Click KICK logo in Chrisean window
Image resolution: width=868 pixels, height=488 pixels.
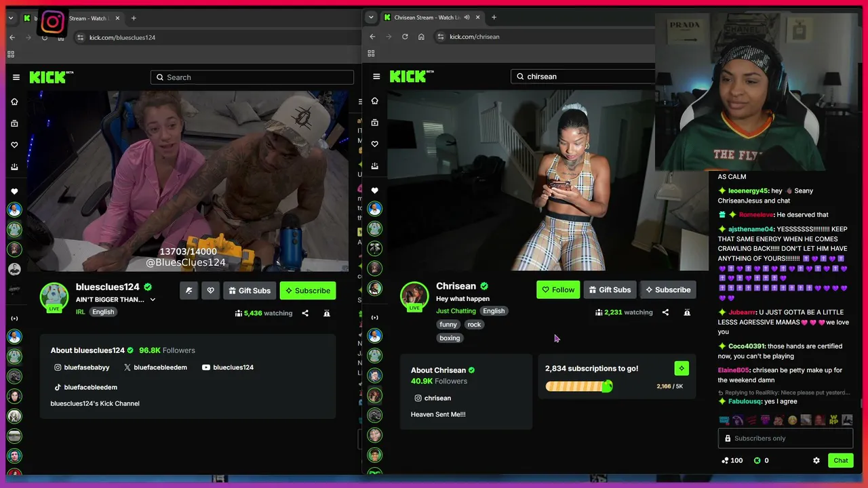click(x=412, y=77)
